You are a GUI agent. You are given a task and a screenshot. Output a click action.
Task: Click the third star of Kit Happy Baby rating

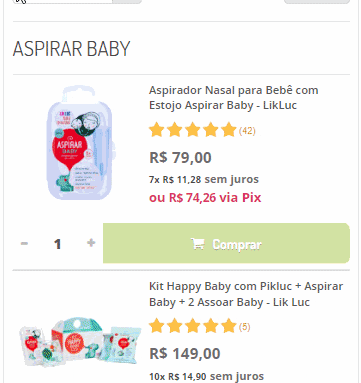pos(192,326)
